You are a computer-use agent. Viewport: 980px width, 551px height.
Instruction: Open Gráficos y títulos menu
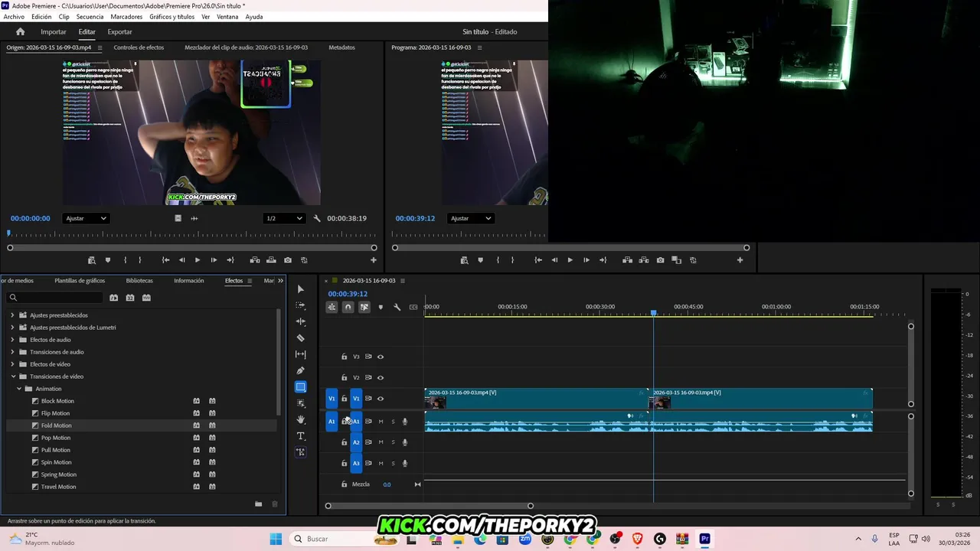(171, 17)
